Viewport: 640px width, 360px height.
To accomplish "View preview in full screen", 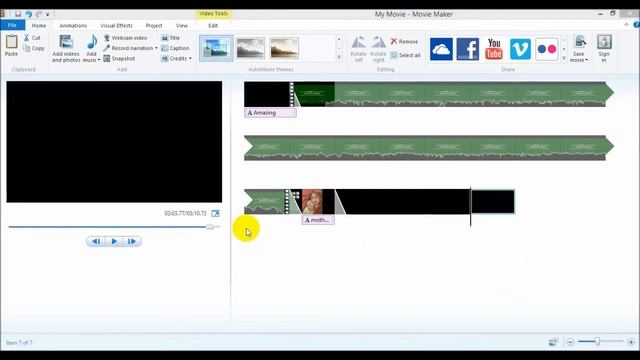I will click(216, 213).
